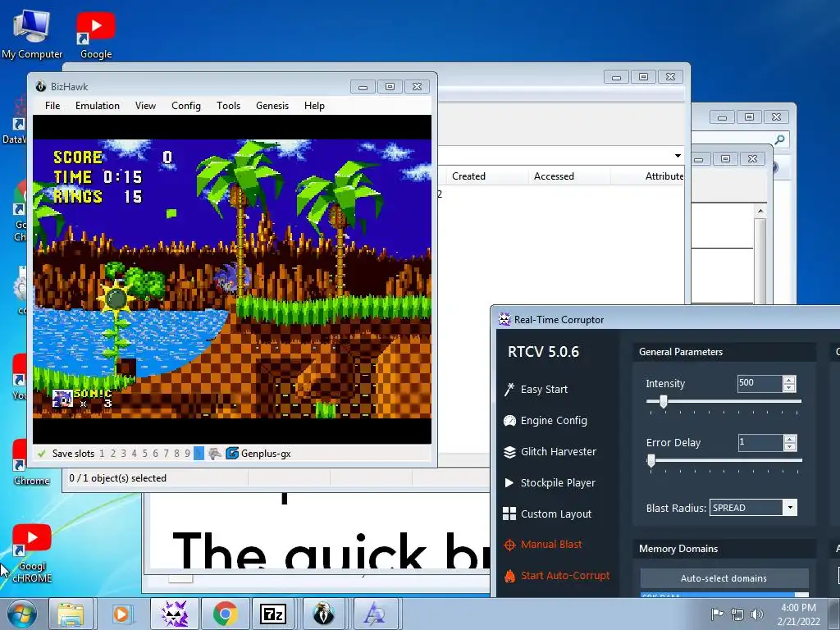Screen dimensions: 840x630
Task: Open the BizHawk File menu
Action: pyautogui.click(x=52, y=106)
